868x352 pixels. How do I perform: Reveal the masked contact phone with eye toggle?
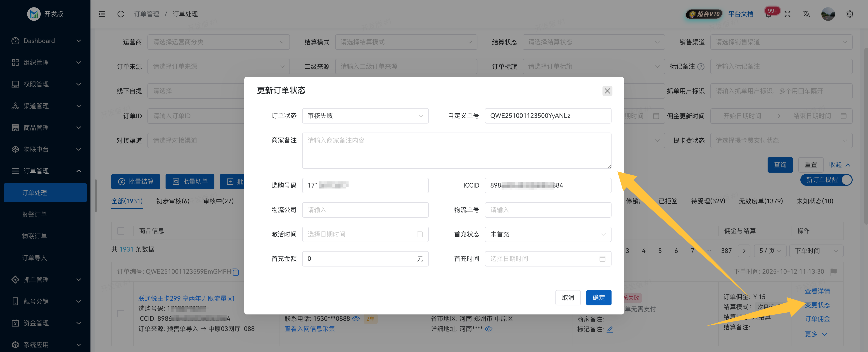356,318
